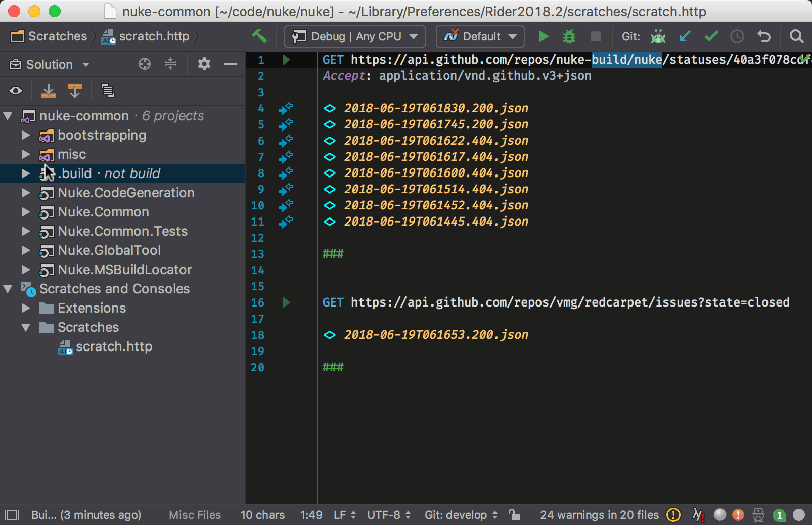Image resolution: width=812 pixels, height=525 pixels.
Task: Open Search Everywhere with the magnifier icon
Action: 796,36
